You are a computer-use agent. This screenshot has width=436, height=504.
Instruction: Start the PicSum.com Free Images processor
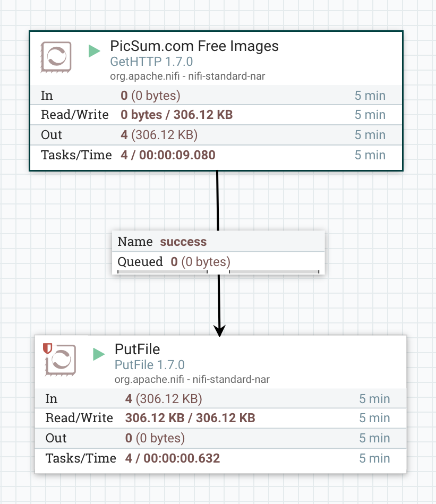point(94,51)
